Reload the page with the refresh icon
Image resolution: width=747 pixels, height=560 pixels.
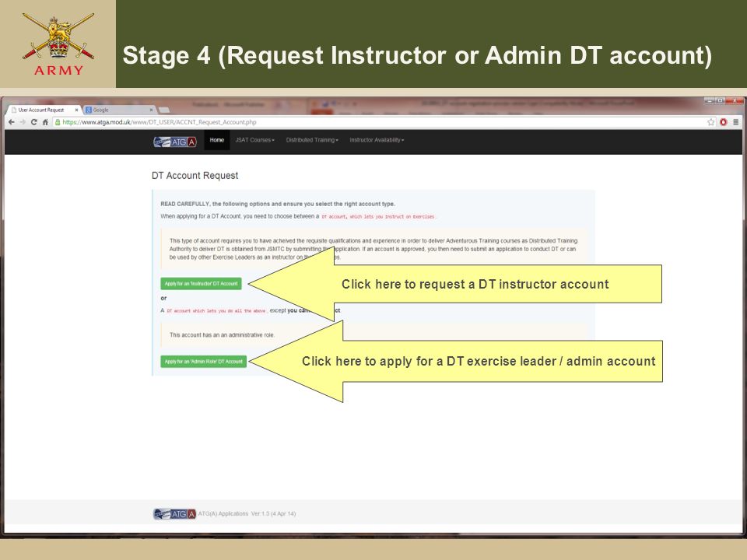coord(33,122)
